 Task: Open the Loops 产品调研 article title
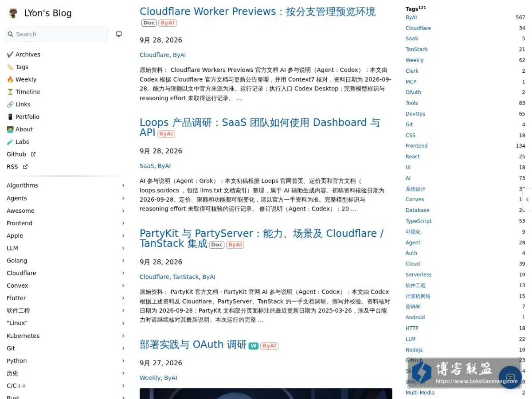(x=260, y=127)
